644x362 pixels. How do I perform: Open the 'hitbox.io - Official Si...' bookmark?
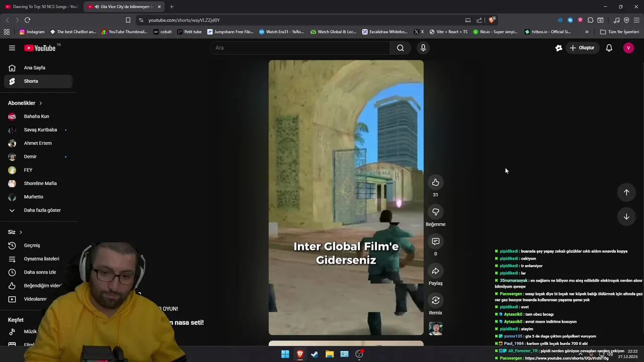[x=547, y=32]
